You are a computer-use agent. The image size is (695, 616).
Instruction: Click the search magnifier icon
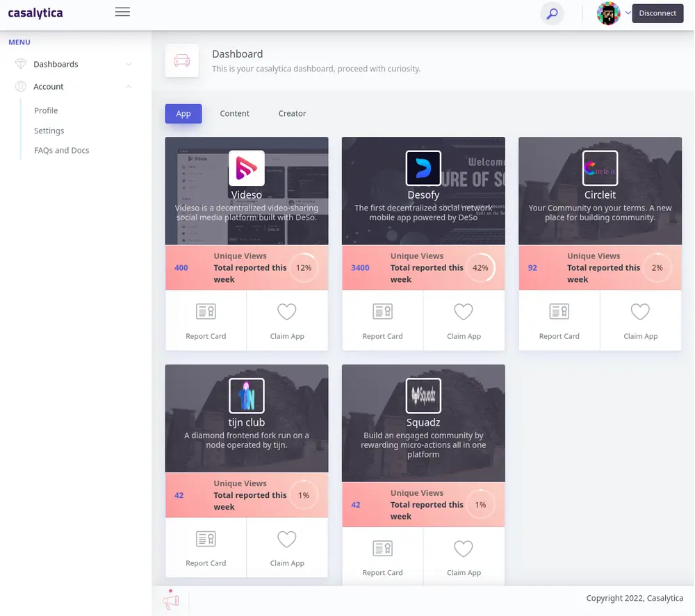(552, 13)
